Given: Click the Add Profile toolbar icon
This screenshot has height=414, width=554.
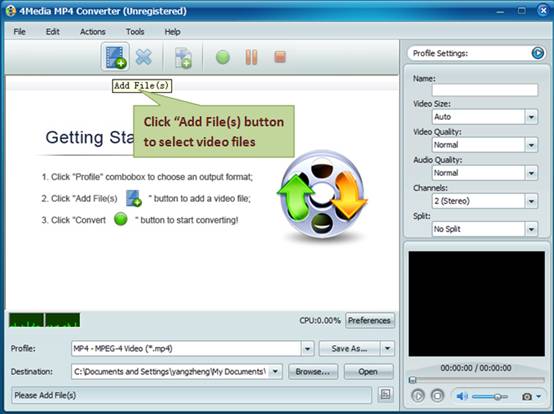Looking at the screenshot, I should click(x=183, y=58).
